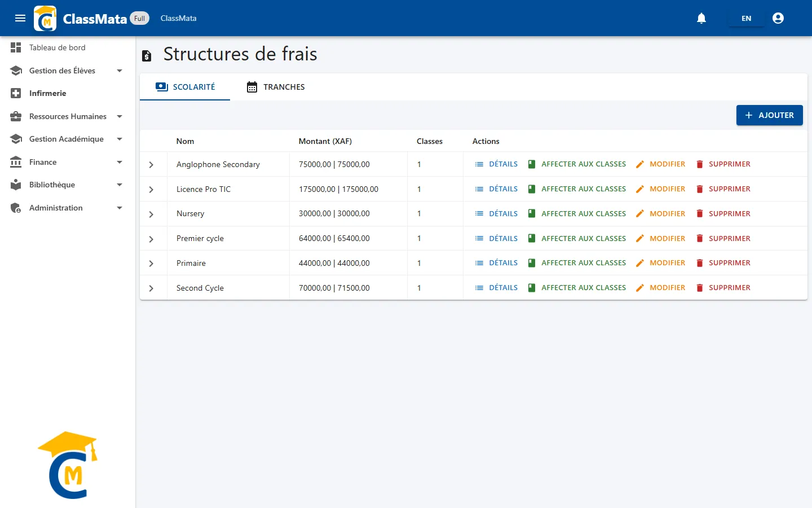The width and height of the screenshot is (812, 508).
Task: Expand the Finance dropdown arrow
Action: point(120,162)
